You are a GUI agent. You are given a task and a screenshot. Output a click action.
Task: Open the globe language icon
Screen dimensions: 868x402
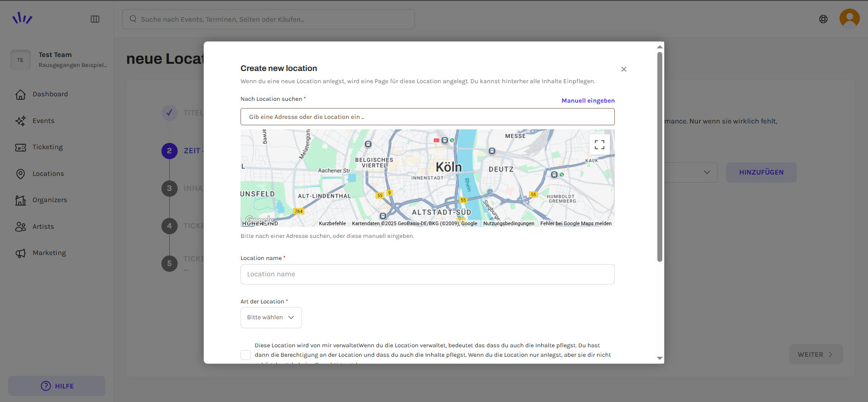click(x=823, y=19)
